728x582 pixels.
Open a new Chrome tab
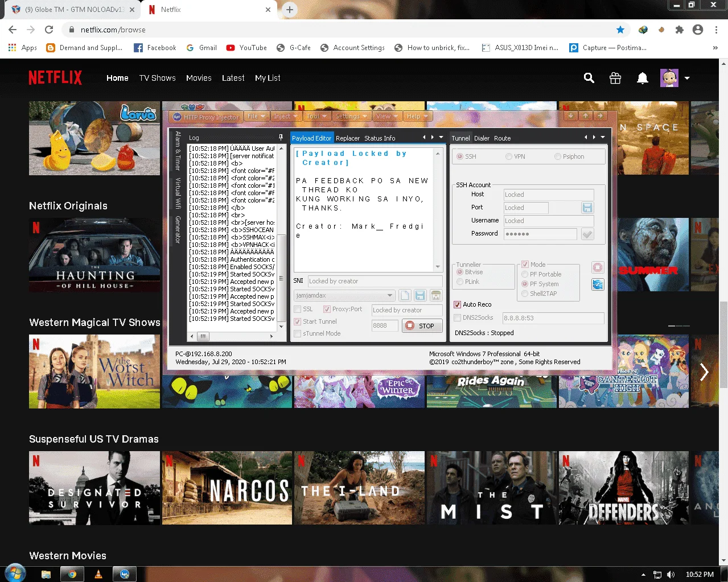pos(290,10)
